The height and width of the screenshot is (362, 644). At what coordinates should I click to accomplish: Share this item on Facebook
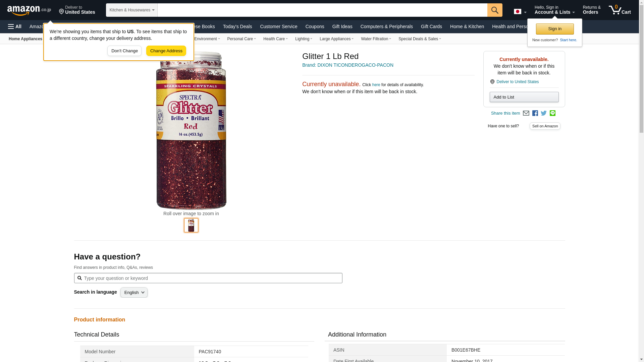[x=535, y=113]
